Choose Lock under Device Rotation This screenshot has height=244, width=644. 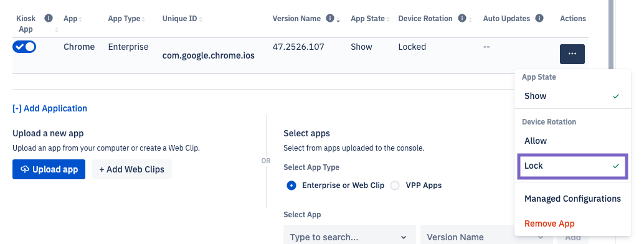[572, 166]
